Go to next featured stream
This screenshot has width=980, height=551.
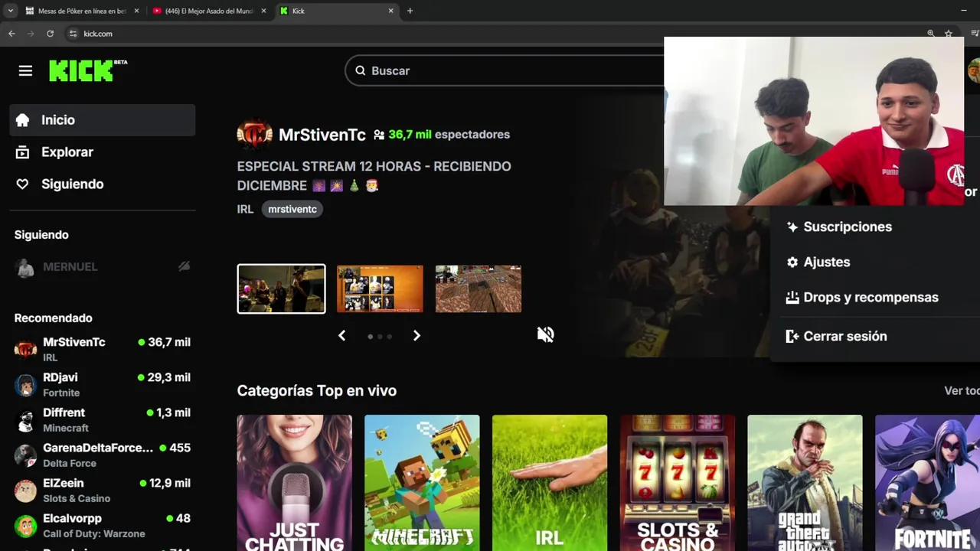tap(416, 335)
